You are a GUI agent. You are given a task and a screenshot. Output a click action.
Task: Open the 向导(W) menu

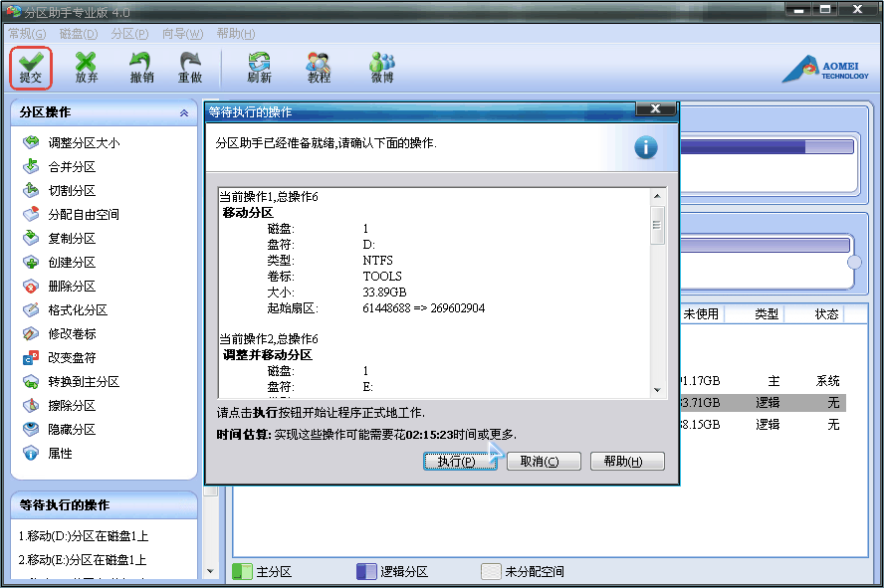181,34
